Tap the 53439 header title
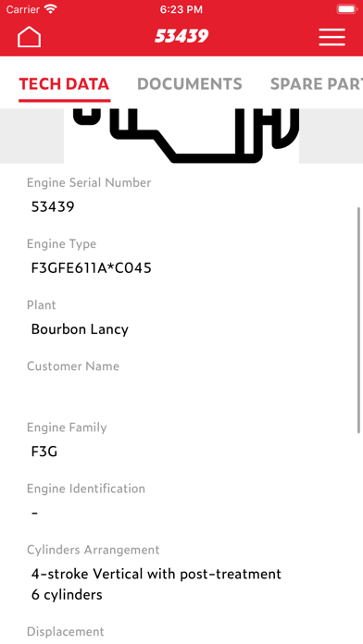This screenshot has height=644, width=363. [x=181, y=37]
